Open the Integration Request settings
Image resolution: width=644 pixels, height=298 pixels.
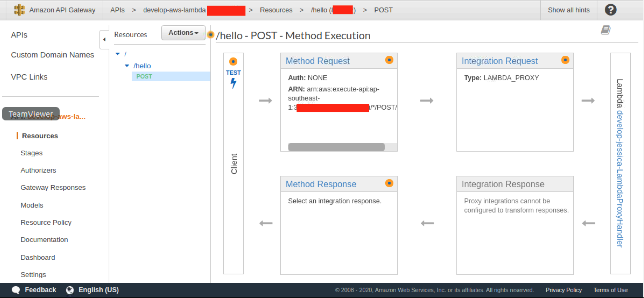pyautogui.click(x=500, y=61)
